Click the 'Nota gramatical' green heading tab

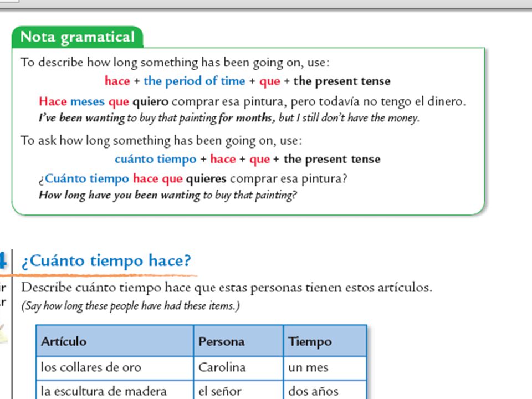(x=78, y=37)
